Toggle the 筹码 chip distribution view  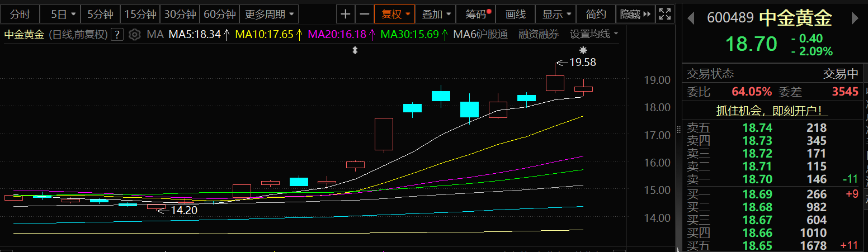click(477, 14)
